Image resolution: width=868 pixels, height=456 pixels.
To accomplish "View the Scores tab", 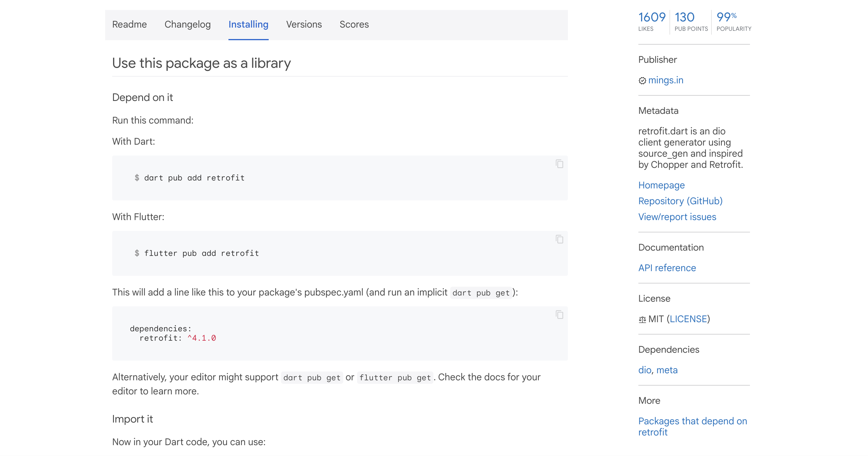I will [354, 25].
